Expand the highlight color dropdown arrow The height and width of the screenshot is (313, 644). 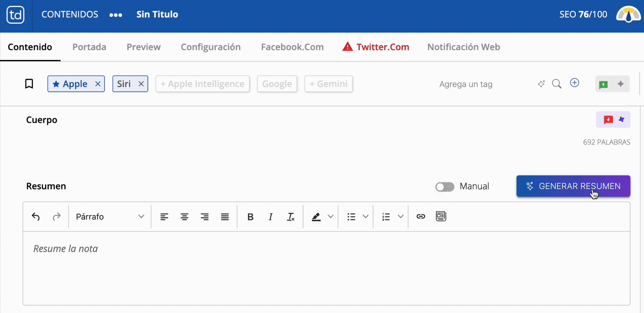(331, 216)
